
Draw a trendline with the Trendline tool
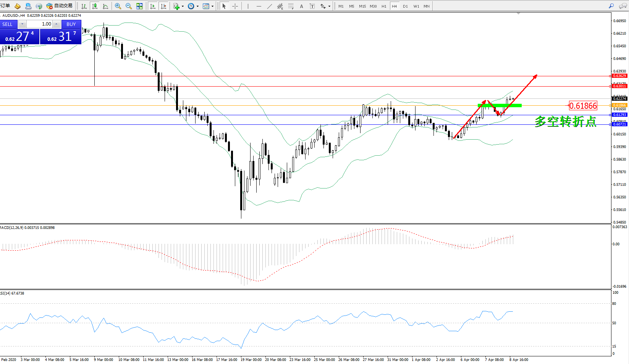270,6
